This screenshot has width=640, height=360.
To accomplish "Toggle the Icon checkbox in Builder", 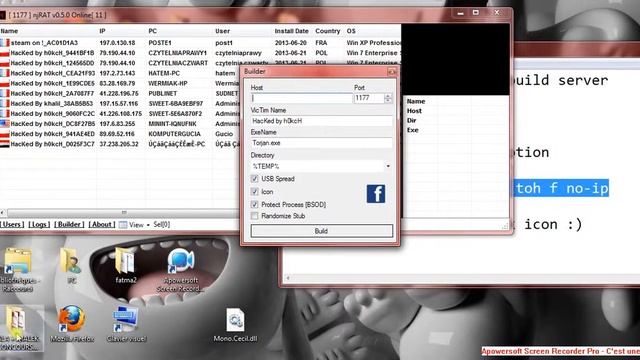I will (x=255, y=191).
